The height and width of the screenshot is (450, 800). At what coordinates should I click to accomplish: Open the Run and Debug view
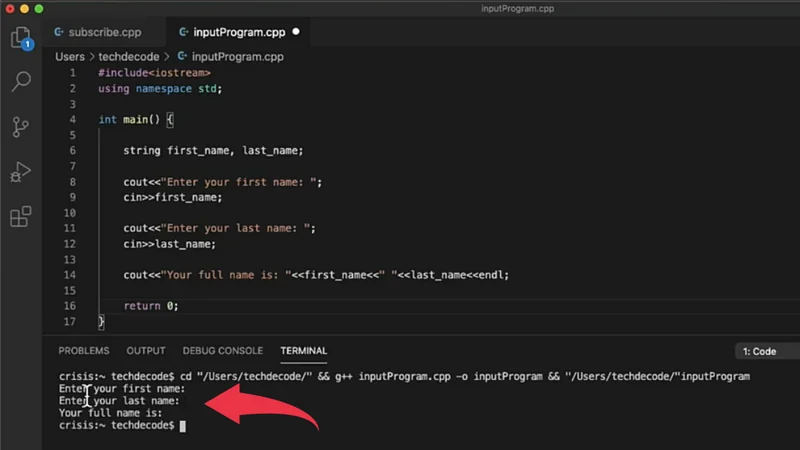pyautogui.click(x=20, y=172)
